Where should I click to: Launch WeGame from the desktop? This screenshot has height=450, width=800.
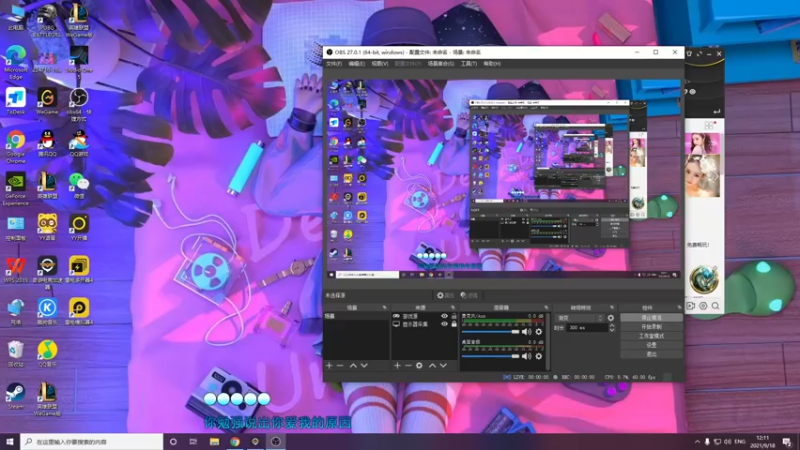pos(47,101)
